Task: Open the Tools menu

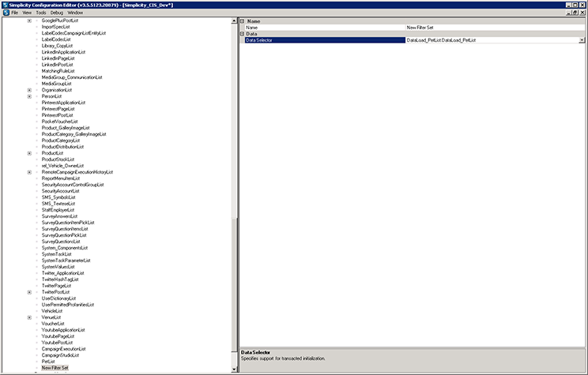Action: pyautogui.click(x=41, y=13)
